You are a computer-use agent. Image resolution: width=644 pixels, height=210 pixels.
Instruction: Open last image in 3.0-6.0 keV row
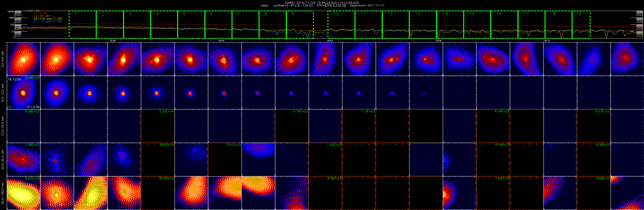pyautogui.click(x=627, y=59)
